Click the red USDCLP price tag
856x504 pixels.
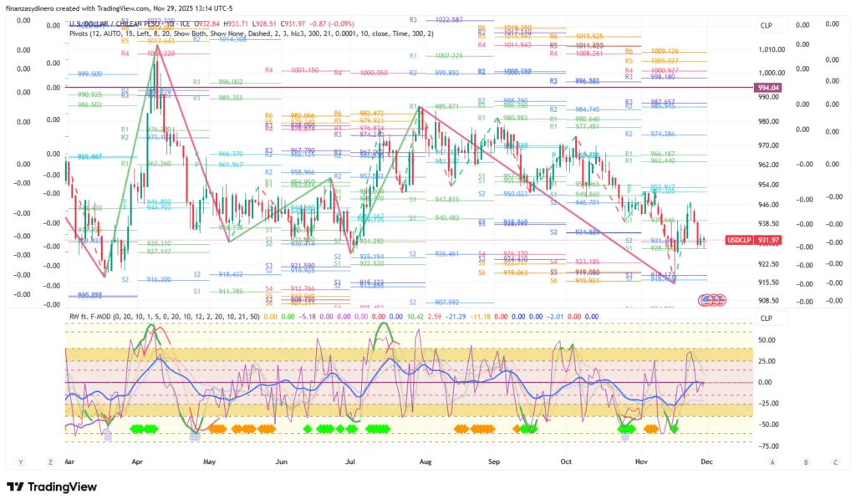740,240
